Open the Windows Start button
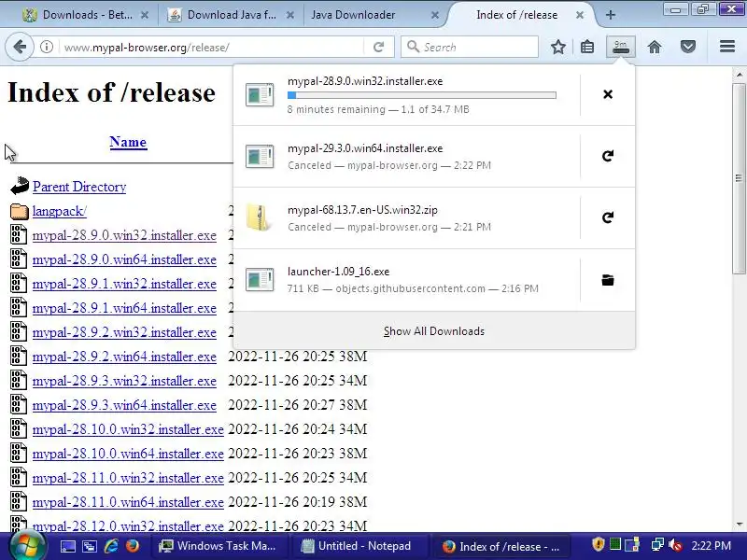The image size is (747, 560). 28,546
